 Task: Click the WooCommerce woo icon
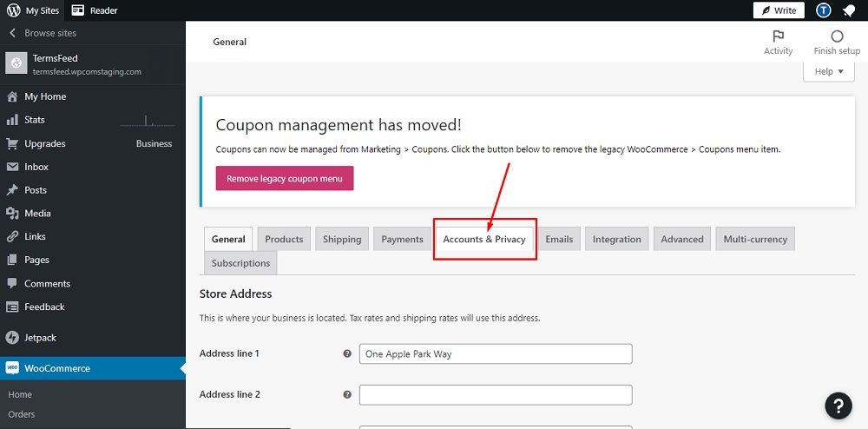(12, 368)
